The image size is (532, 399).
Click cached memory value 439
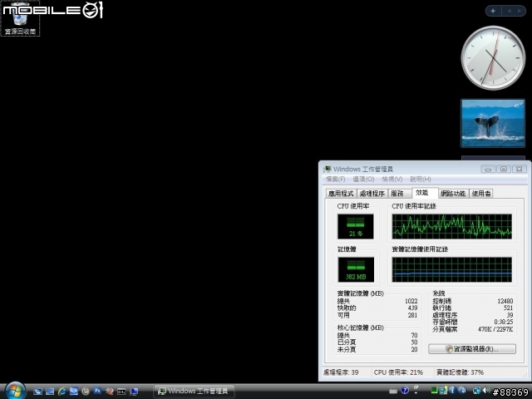412,308
